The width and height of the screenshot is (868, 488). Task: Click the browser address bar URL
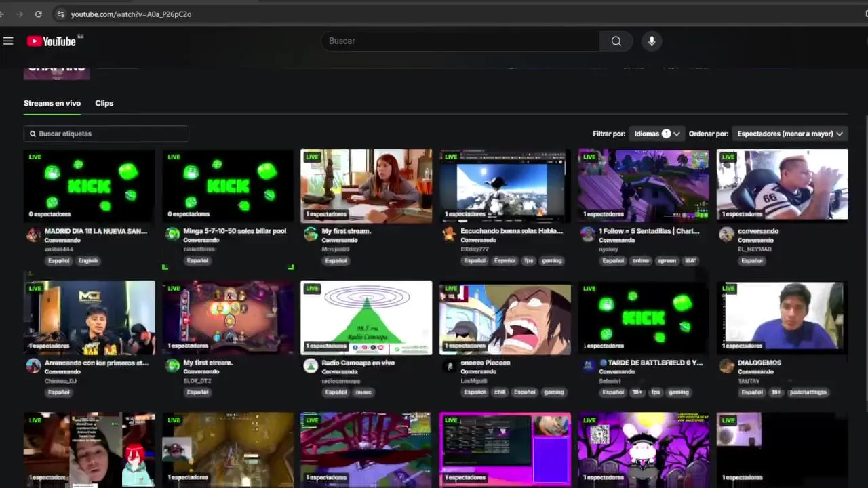pyautogui.click(x=131, y=14)
